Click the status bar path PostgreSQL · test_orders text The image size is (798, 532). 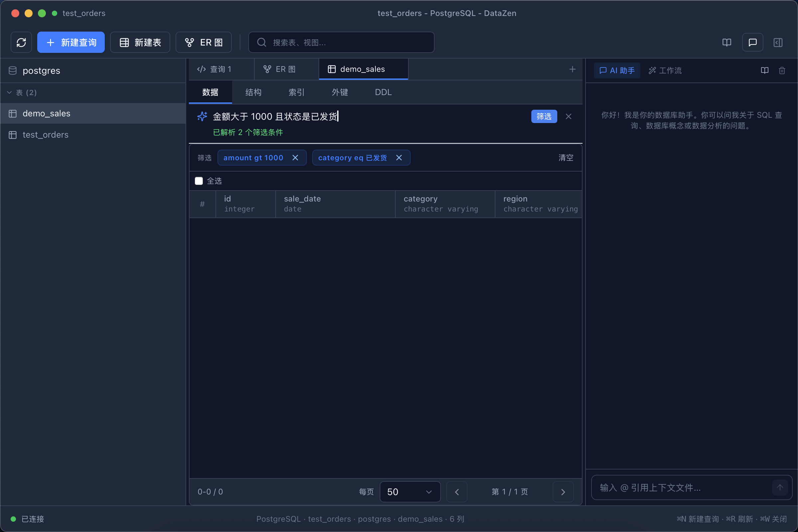(x=360, y=519)
